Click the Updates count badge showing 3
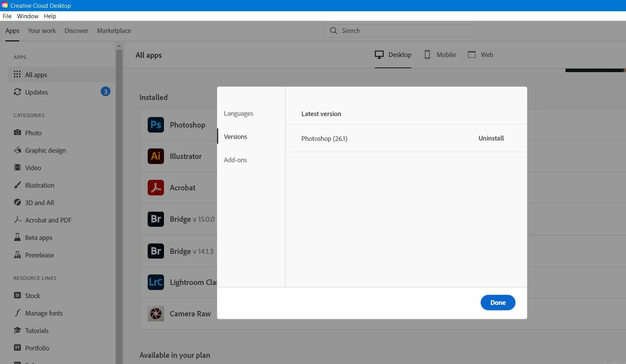The image size is (626, 364). tap(105, 92)
